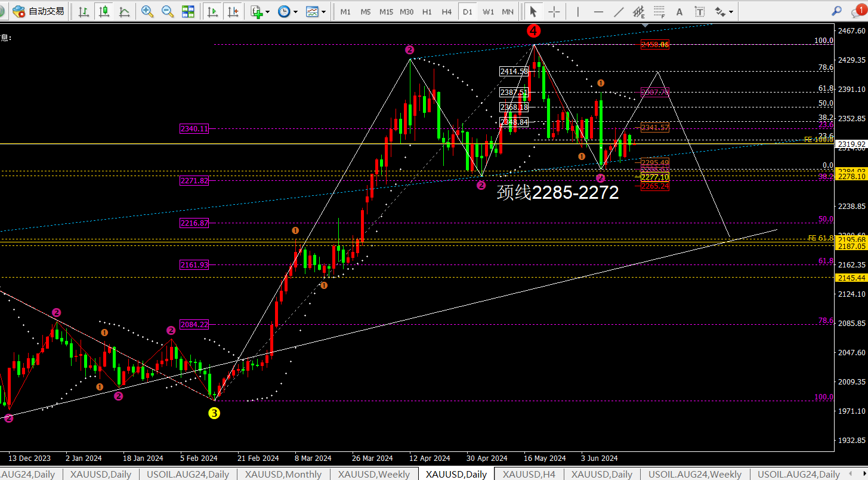
Task: Set timeframe to H1
Action: coord(427,11)
